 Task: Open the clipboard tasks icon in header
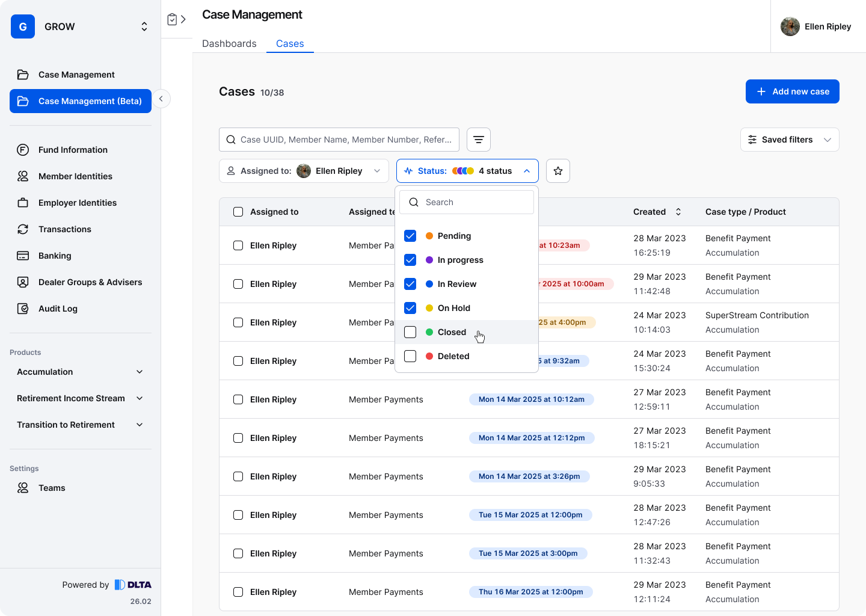pos(172,19)
